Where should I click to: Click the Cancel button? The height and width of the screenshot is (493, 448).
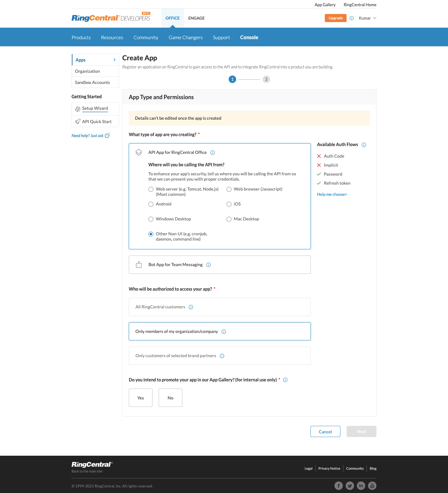coord(325,431)
